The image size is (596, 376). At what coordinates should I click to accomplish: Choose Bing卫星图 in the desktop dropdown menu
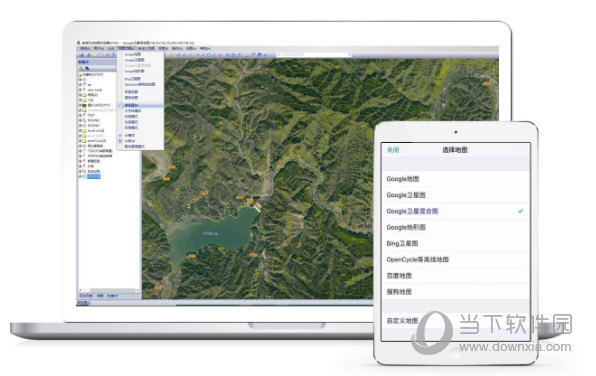click(x=133, y=79)
